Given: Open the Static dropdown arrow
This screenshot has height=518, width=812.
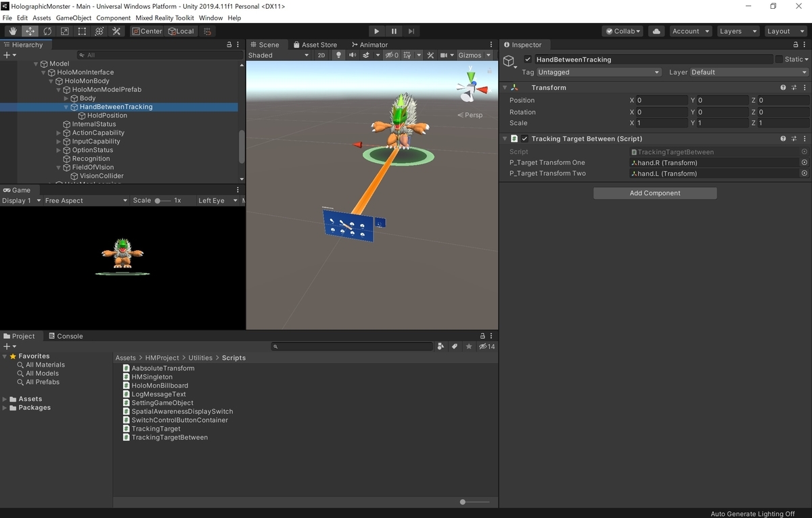Looking at the screenshot, I should pos(806,60).
